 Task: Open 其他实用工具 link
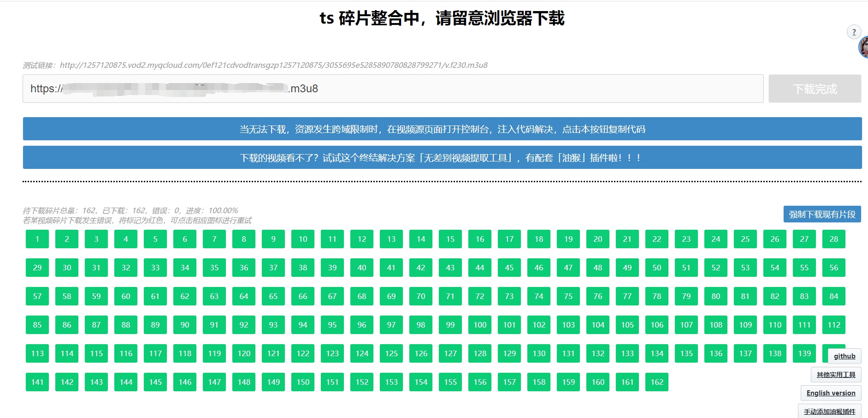pos(836,375)
